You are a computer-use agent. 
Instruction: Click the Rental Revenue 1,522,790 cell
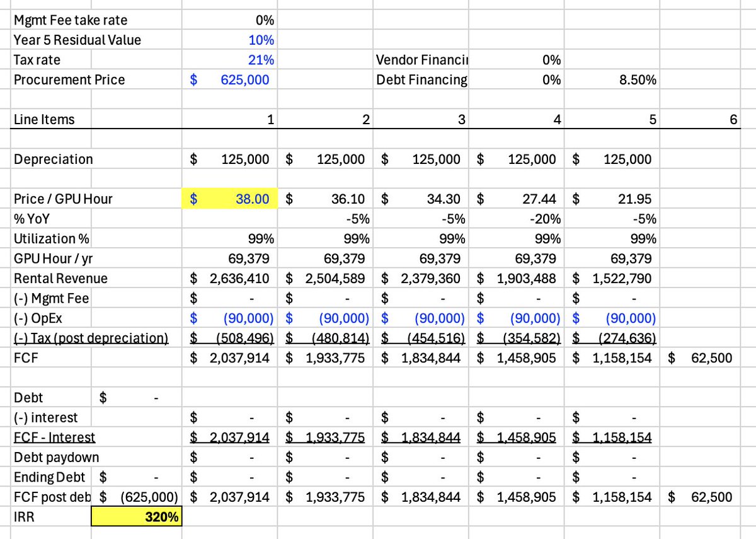coord(612,278)
